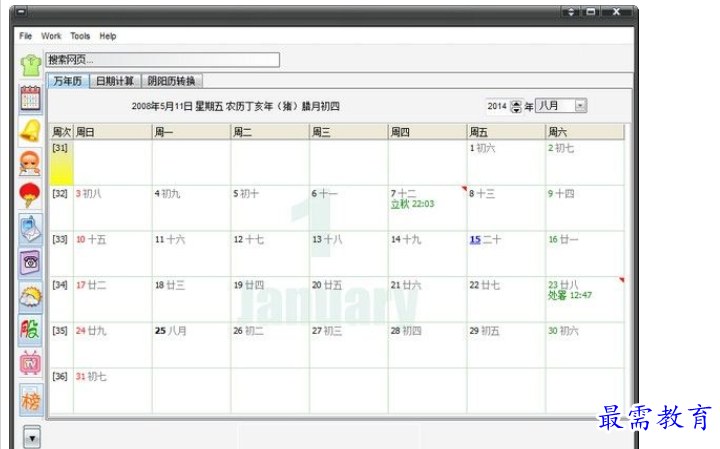
Task: Click the title bar roll-up arrows button
Action: tap(571, 12)
